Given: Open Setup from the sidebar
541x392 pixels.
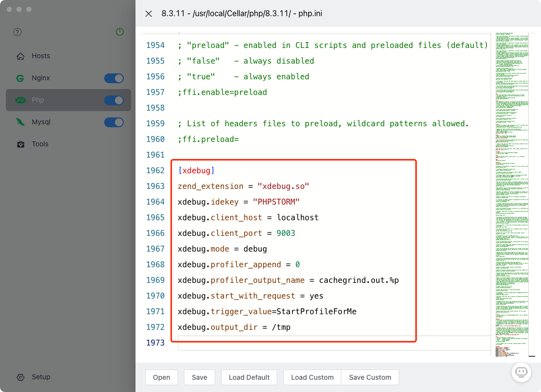Looking at the screenshot, I should tap(68, 377).
